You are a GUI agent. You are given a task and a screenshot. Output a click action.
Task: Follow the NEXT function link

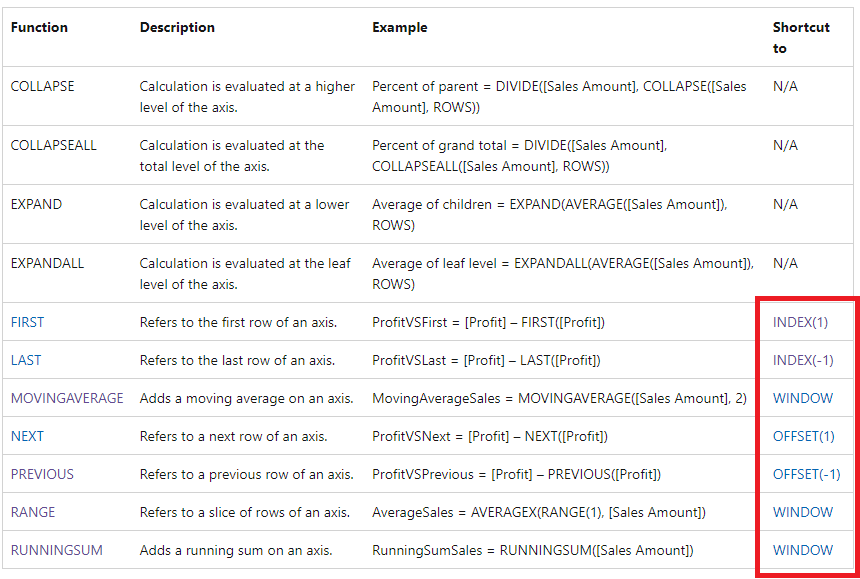pos(27,436)
